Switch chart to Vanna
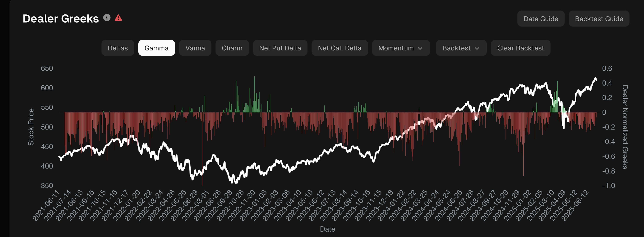This screenshot has height=237, width=644. pos(195,48)
